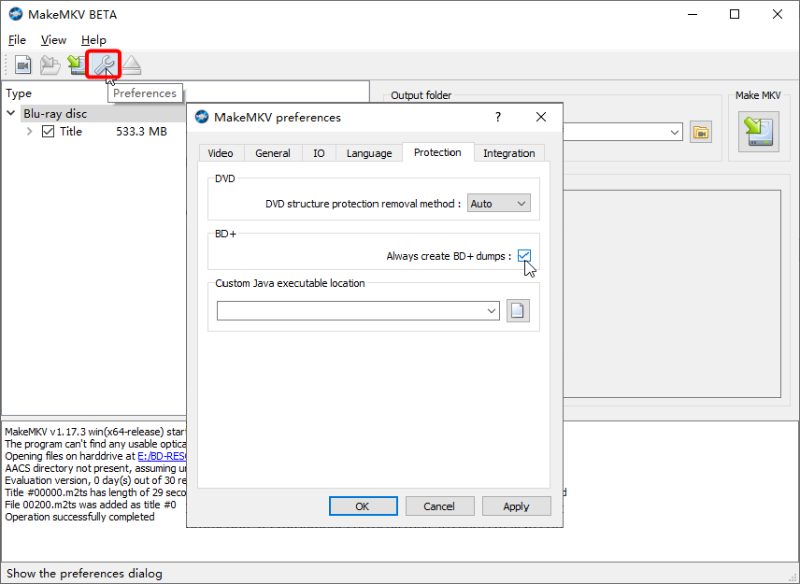Image resolution: width=800 pixels, height=584 pixels.
Task: Switch to the General tab
Action: 273,153
